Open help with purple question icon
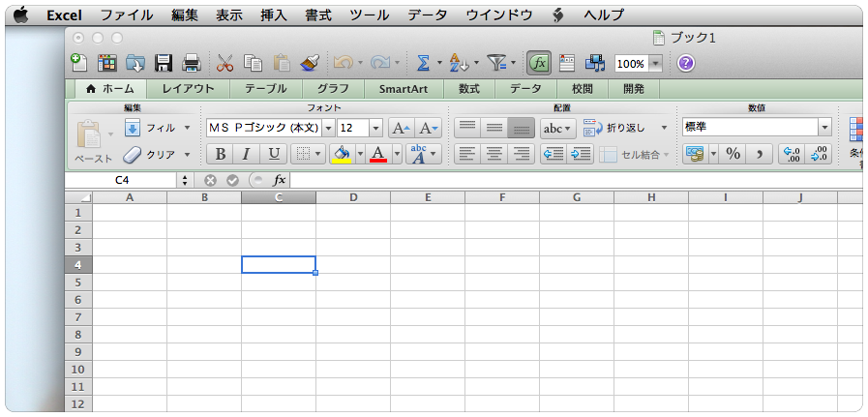Image resolution: width=868 pixels, height=417 pixels. [x=686, y=63]
